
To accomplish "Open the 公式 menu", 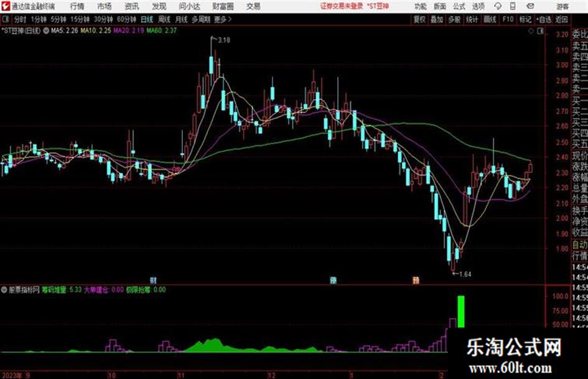I will pos(459,6).
